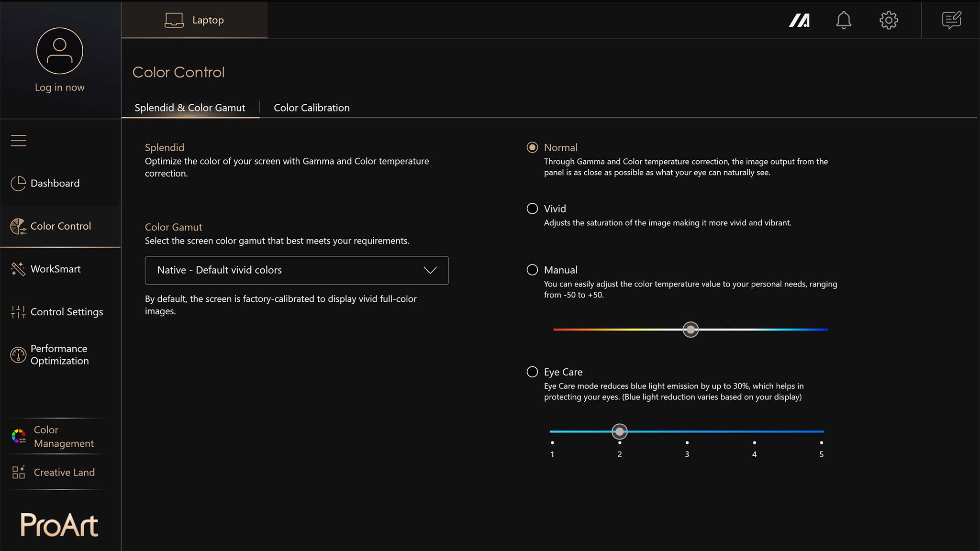This screenshot has height=551, width=980.
Task: Select the Normal Splendid mode
Action: (x=532, y=147)
